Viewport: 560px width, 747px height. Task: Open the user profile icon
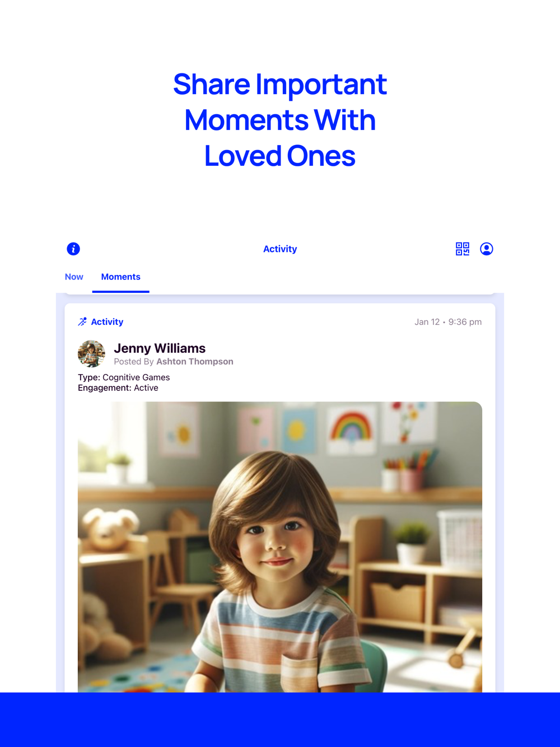(x=487, y=249)
